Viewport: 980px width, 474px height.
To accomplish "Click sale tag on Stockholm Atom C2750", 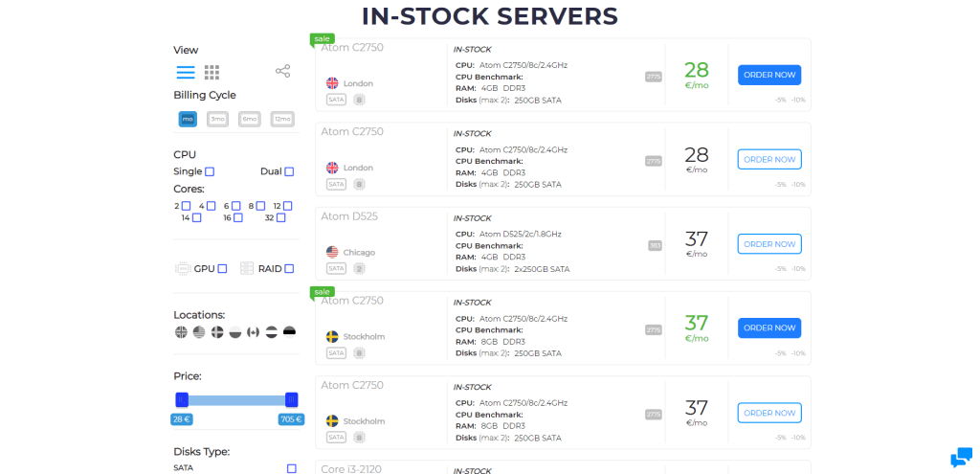I will (x=323, y=292).
